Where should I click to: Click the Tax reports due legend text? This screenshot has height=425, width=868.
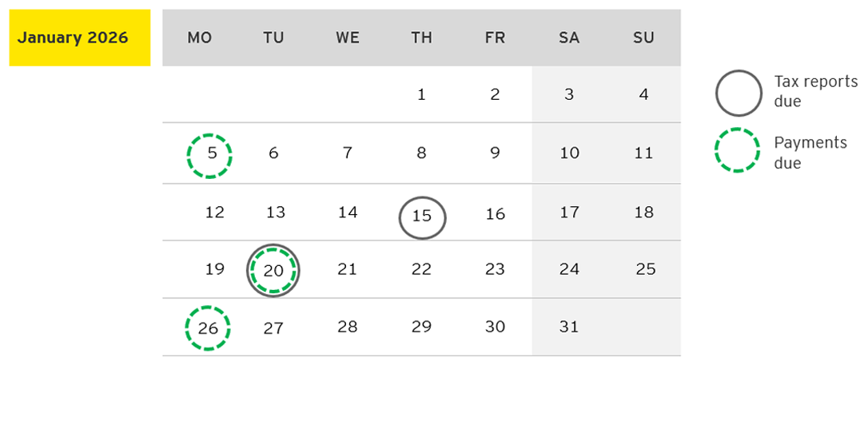coord(815,91)
